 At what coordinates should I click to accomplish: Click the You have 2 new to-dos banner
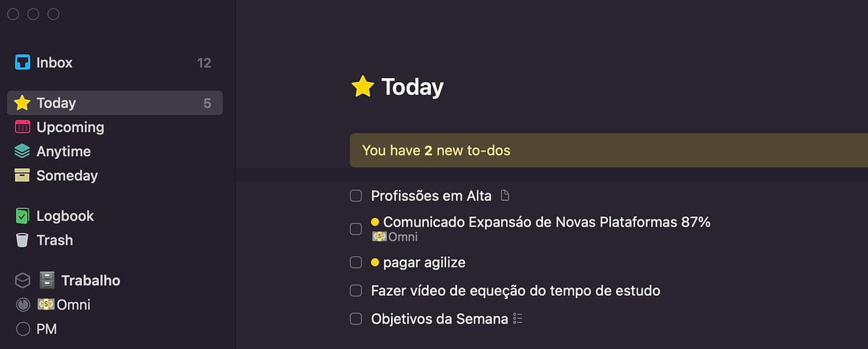point(609,150)
